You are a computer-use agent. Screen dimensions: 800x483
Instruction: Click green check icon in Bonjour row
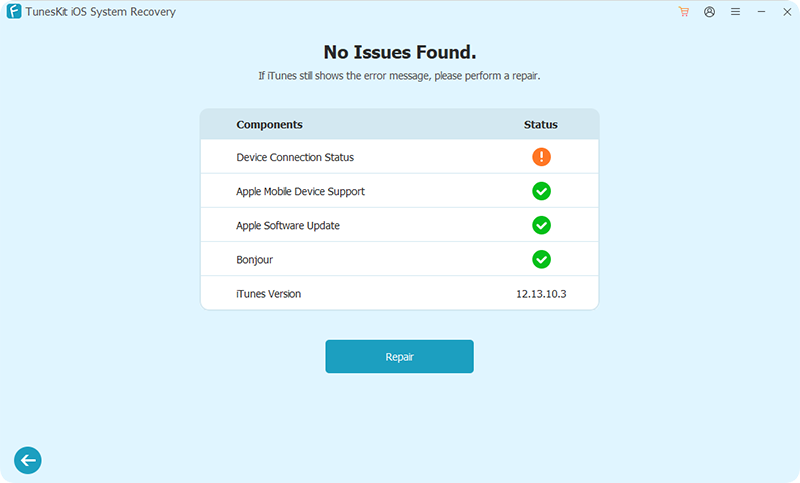[541, 259]
